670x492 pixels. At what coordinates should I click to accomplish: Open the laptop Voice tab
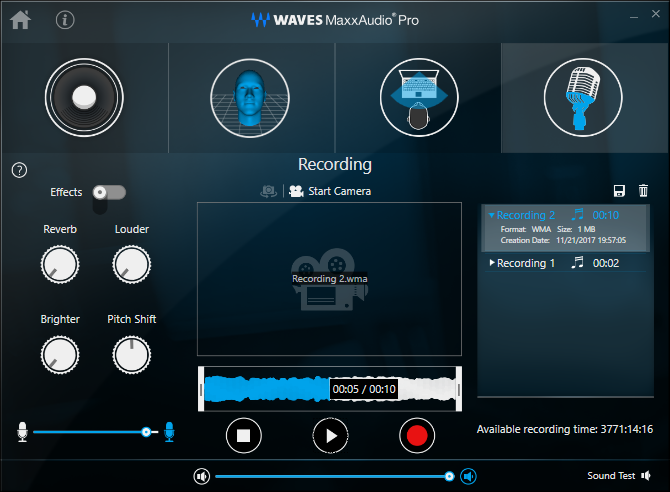pos(419,98)
